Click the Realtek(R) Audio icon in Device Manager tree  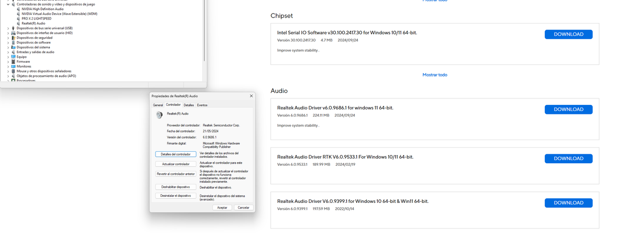(x=18, y=23)
